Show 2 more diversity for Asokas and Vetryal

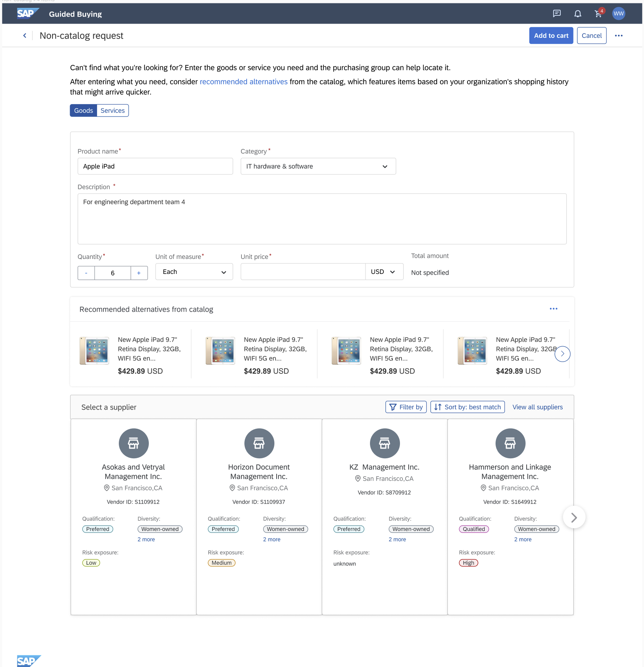point(146,539)
